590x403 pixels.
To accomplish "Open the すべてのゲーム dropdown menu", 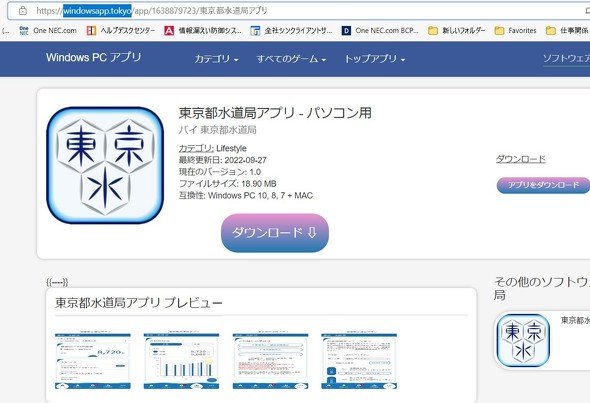I will pyautogui.click(x=291, y=59).
